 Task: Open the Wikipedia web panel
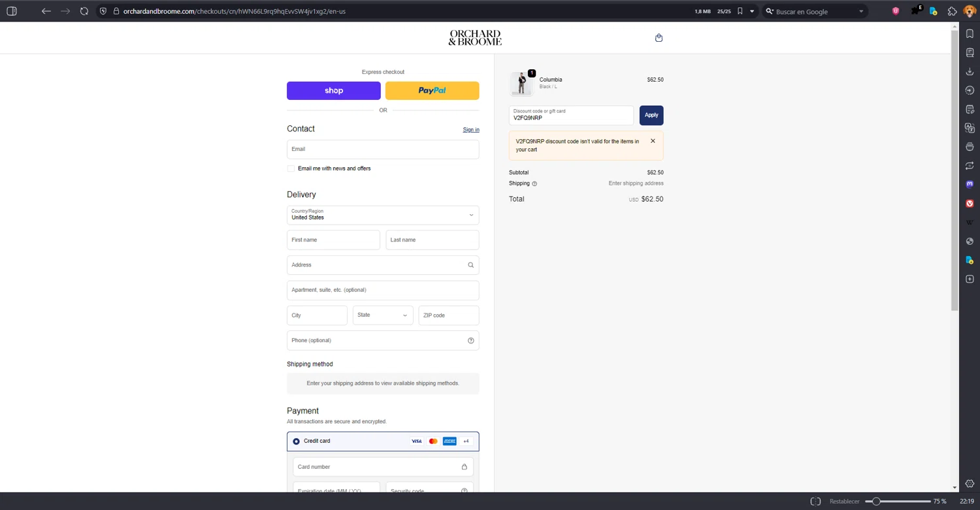tap(970, 223)
